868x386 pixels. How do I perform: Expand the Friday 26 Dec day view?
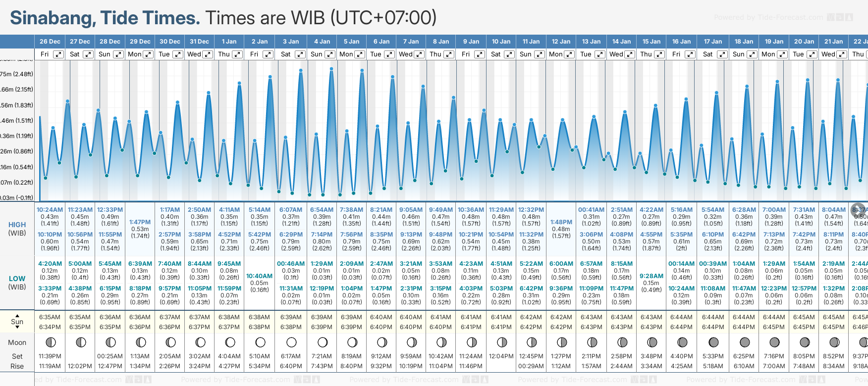tap(58, 54)
